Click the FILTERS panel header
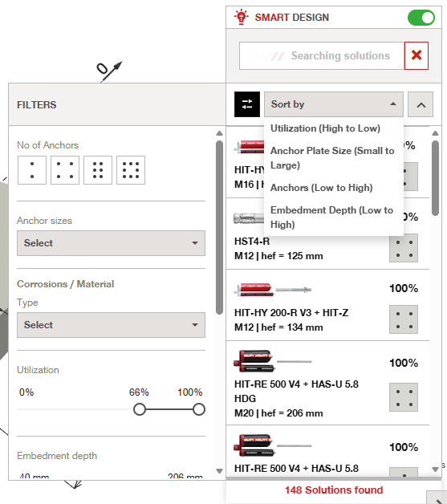 [x=117, y=104]
